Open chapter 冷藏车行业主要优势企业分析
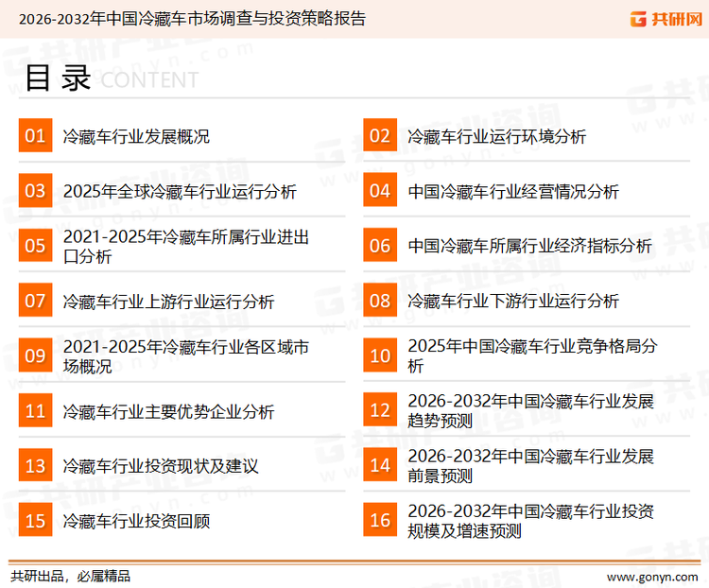This screenshot has height=588, width=709. coord(168,411)
